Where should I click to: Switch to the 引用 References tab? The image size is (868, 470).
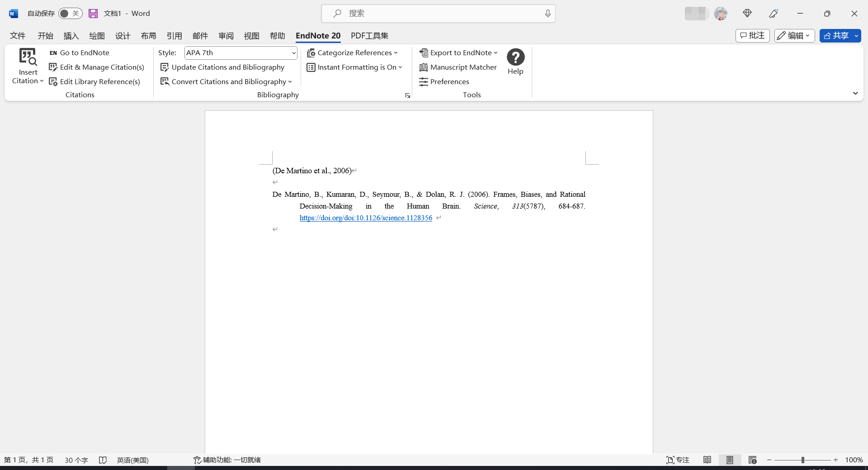(x=174, y=36)
